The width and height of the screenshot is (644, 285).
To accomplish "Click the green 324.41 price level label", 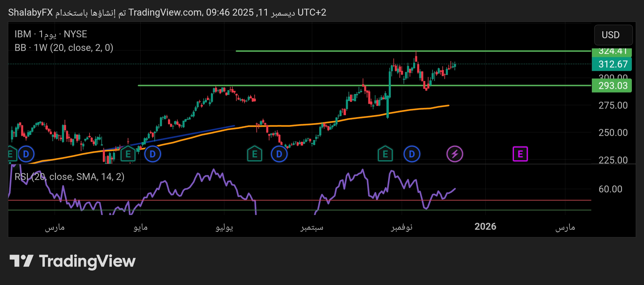I will (612, 51).
